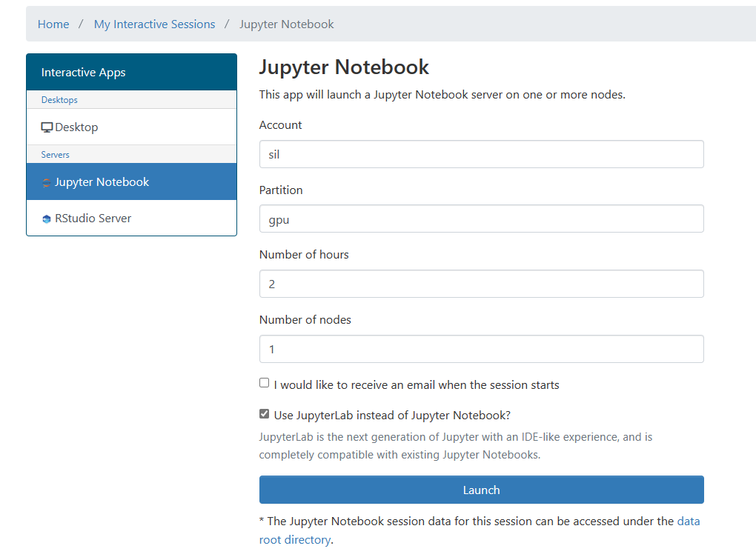Uncheck Use JupyterLab instead of Jupyter Notebook

pyautogui.click(x=264, y=413)
